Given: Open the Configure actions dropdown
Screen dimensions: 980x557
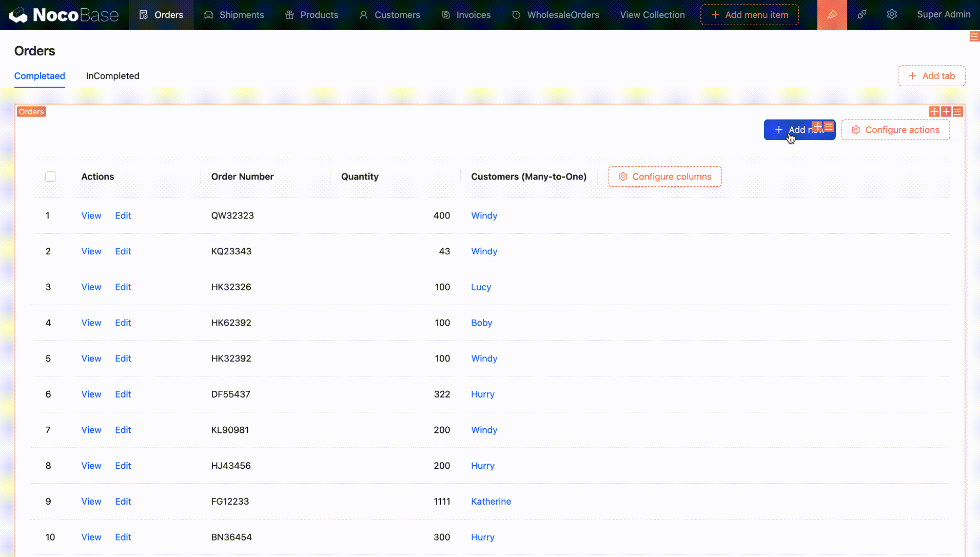Looking at the screenshot, I should click(x=895, y=130).
